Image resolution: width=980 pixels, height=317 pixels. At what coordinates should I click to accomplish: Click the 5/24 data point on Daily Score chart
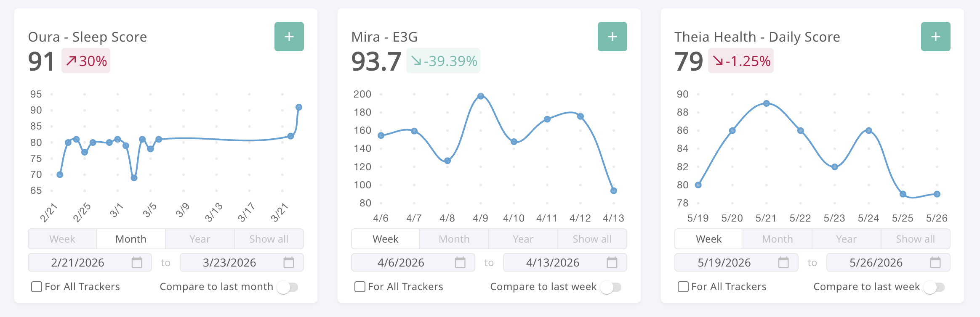(x=869, y=131)
